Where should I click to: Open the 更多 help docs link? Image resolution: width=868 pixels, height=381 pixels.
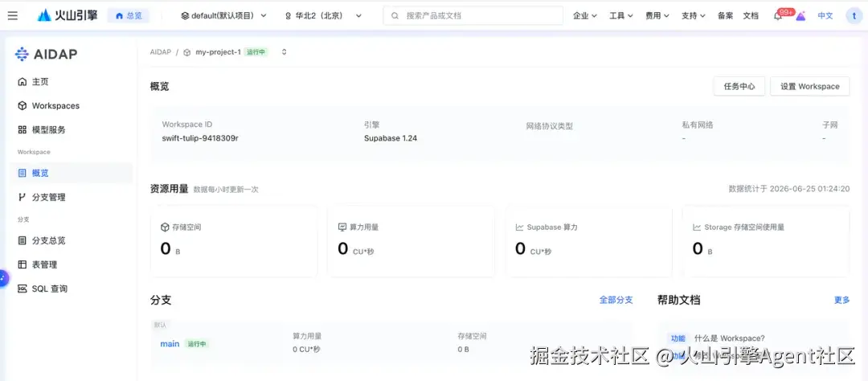click(x=842, y=300)
